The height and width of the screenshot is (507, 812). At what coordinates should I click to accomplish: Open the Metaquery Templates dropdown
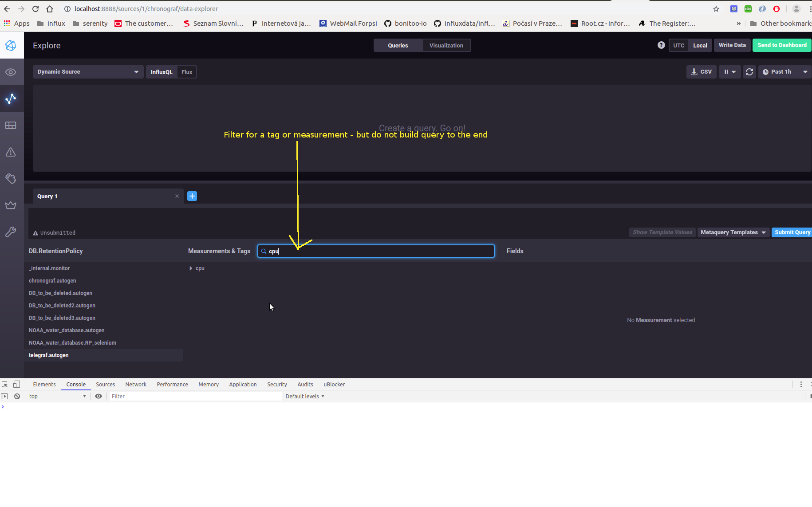733,232
